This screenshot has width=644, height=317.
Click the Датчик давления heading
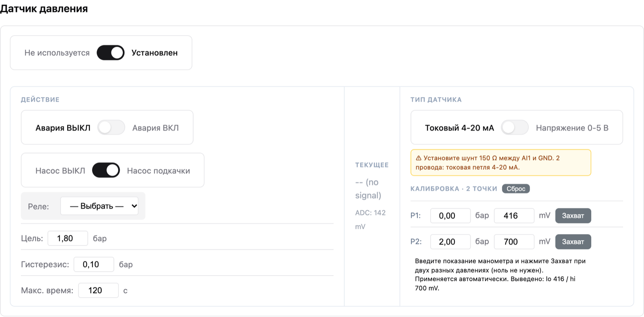(44, 8)
